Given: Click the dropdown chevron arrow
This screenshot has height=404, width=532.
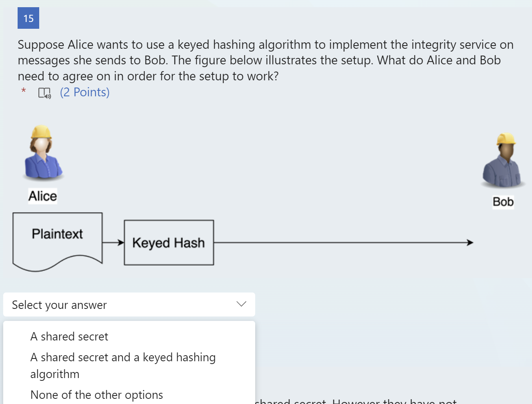Looking at the screenshot, I should tap(241, 304).
